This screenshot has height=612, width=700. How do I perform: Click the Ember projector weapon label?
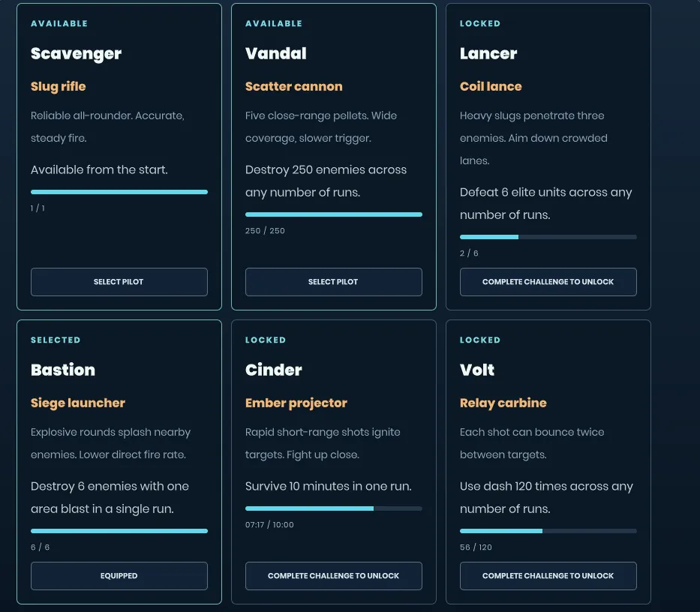click(x=296, y=403)
